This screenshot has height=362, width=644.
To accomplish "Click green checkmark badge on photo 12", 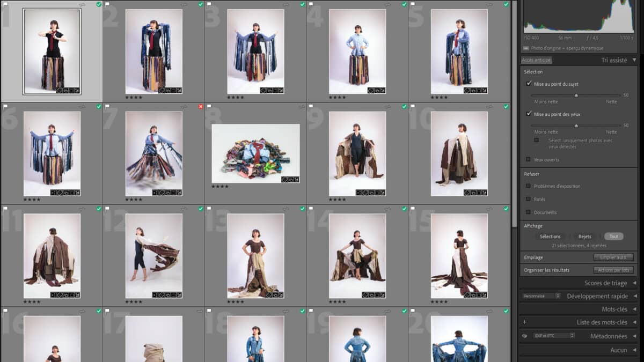I will pos(201,209).
